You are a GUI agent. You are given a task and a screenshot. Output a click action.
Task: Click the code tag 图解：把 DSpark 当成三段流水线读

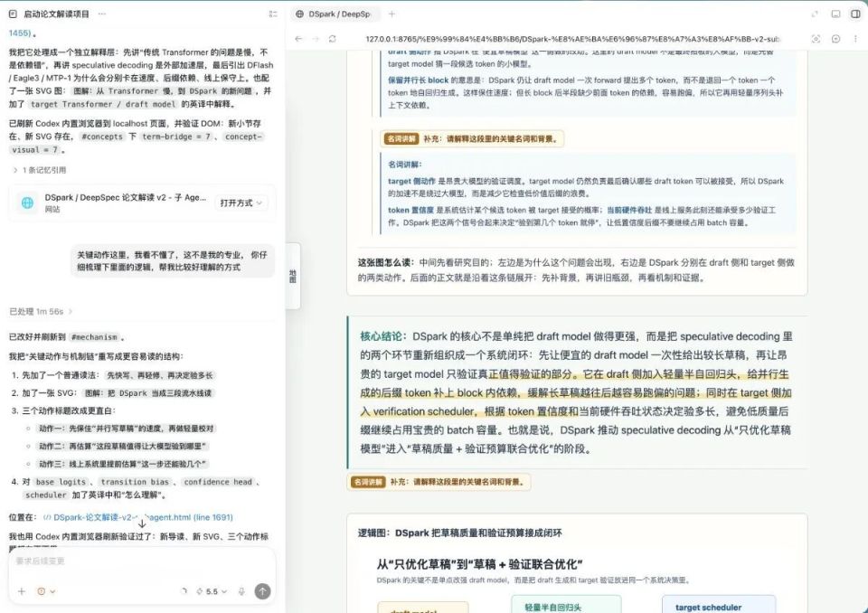click(147, 392)
